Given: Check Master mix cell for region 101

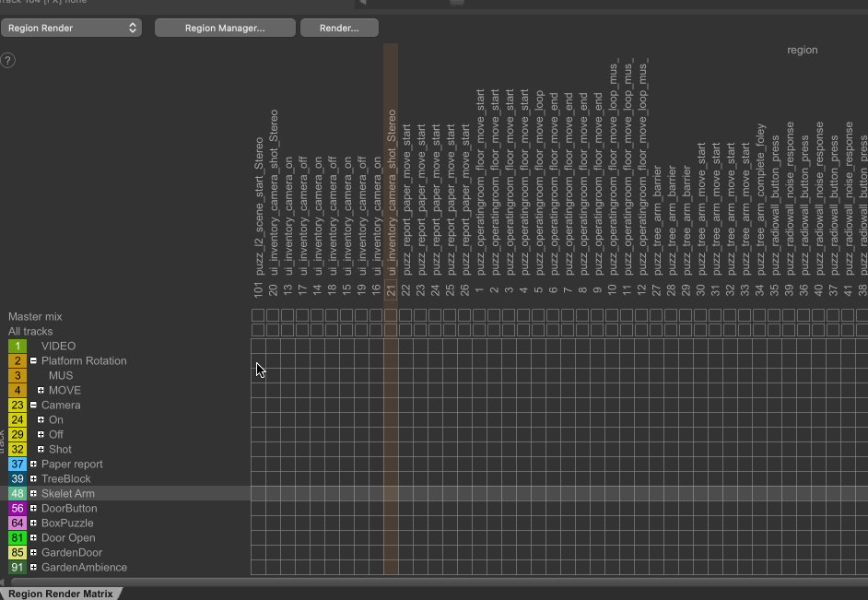Looking at the screenshot, I should pos(258,315).
